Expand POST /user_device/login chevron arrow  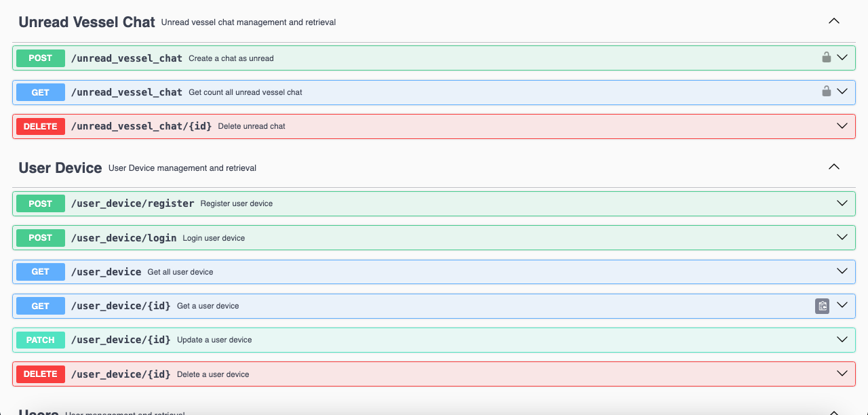click(842, 237)
